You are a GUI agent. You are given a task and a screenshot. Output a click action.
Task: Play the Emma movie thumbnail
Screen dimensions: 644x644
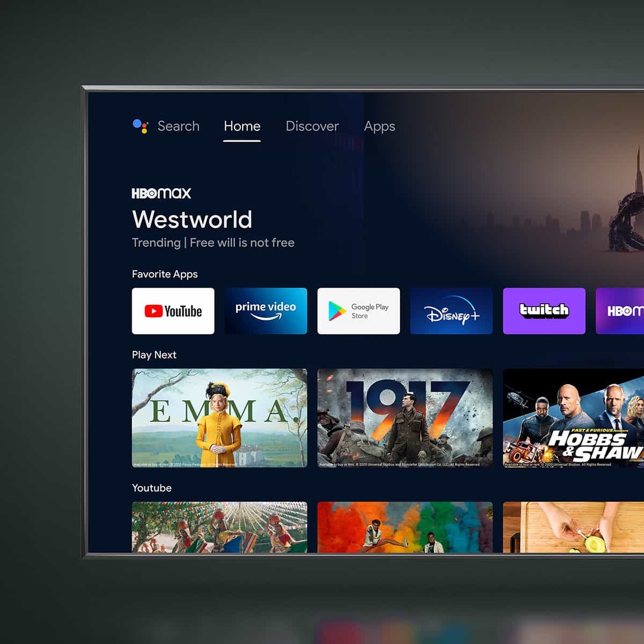coord(219,418)
